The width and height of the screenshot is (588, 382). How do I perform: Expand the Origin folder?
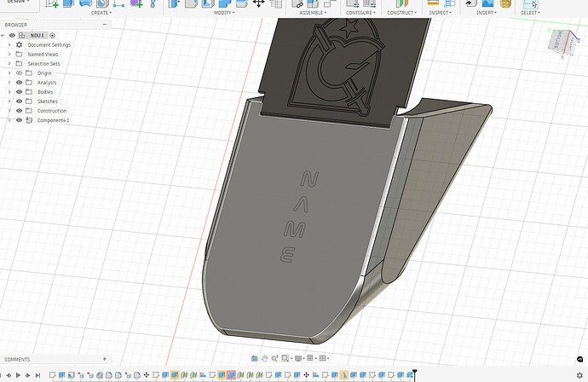9,72
